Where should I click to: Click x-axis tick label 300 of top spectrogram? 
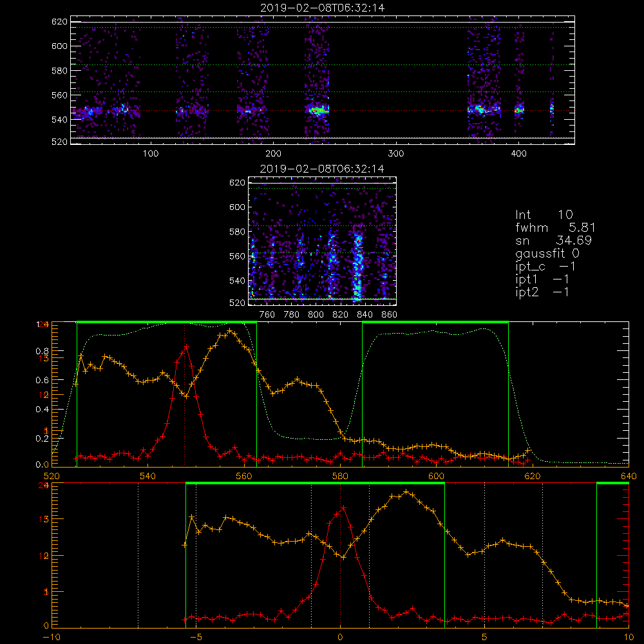pos(396,154)
